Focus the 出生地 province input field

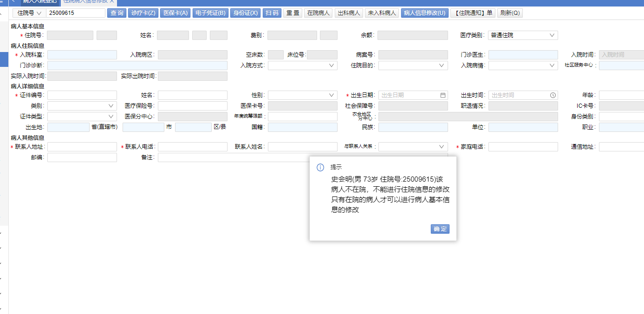[x=68, y=127]
